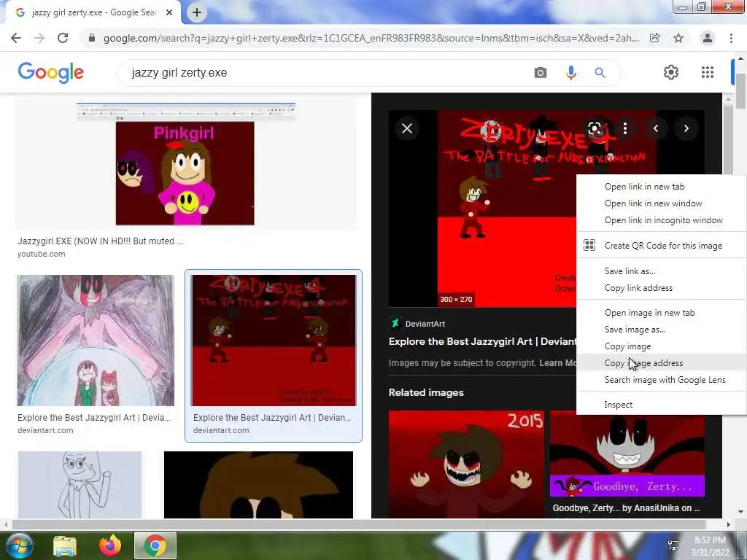Viewport: 747px width, 560px height.
Task: Click the taskbar clock showing 8:52 PM
Action: pos(710,546)
